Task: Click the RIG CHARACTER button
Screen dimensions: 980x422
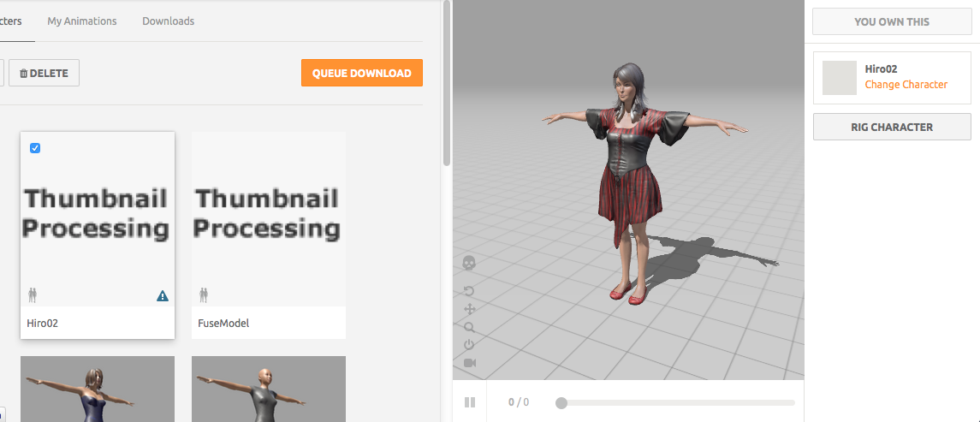Action: [x=892, y=127]
